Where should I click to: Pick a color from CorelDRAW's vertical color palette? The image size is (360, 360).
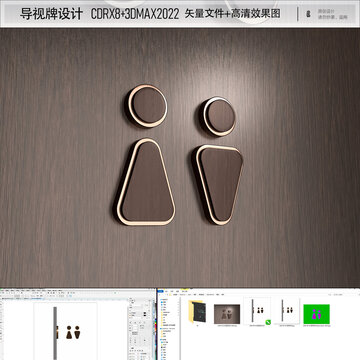(155, 325)
